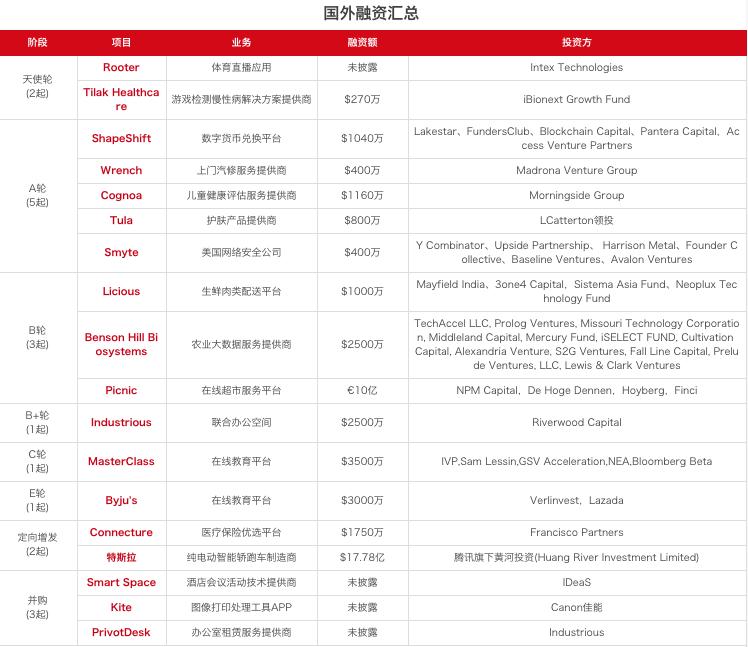Click the Francisco Partners investor cell
This screenshot has width=748, height=647.
pyautogui.click(x=576, y=532)
